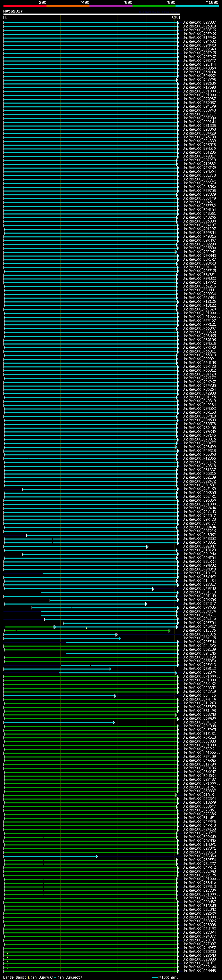Click the alignment bar for UniRef100_Q8W1L2
222x980 pixels.
click(x=57, y=669)
